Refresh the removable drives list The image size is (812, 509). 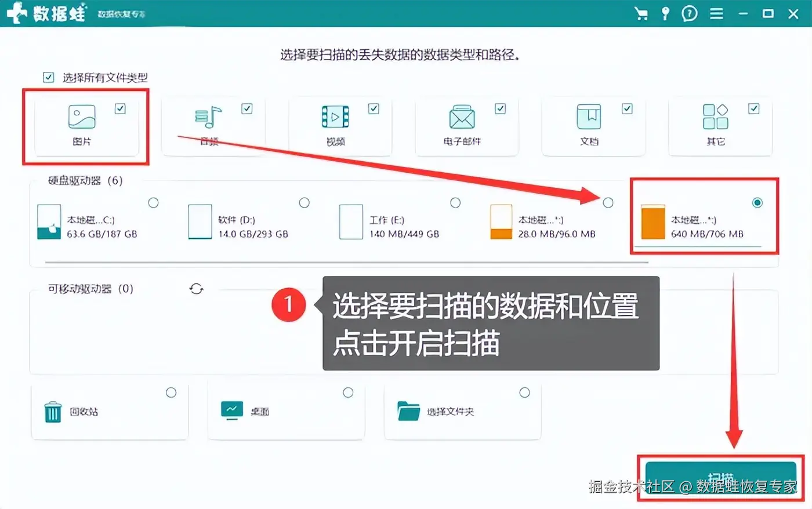click(x=197, y=289)
